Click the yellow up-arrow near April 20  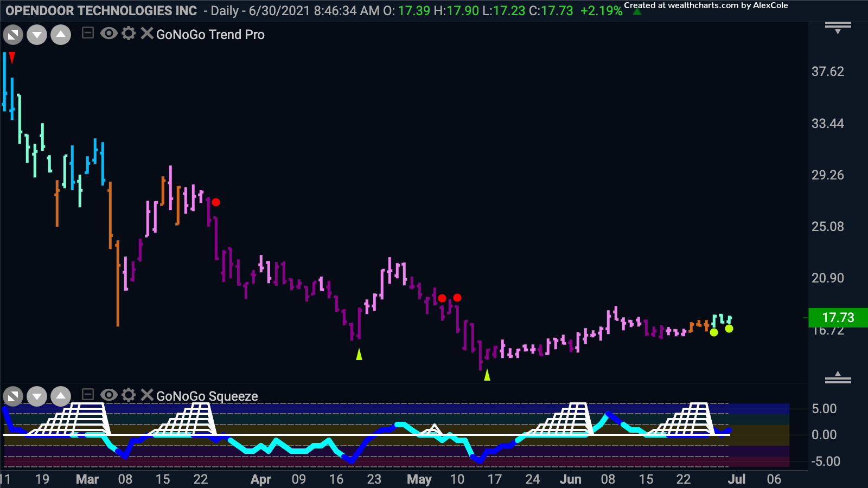(x=359, y=354)
